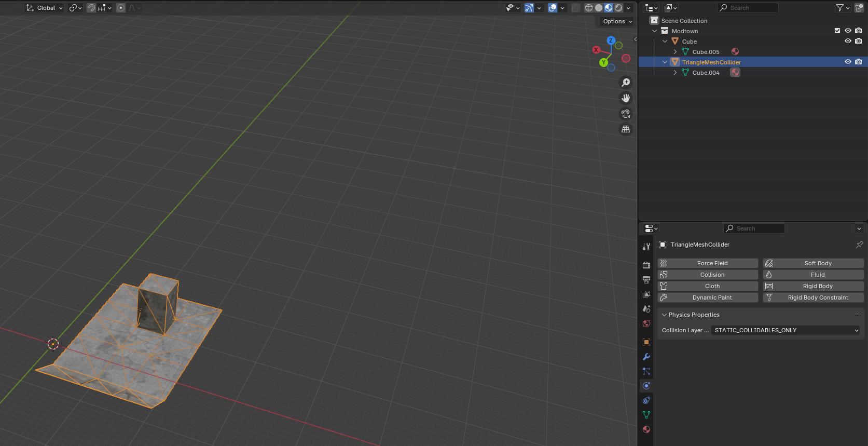Open the outliner filter funnel dropdown

(843, 8)
